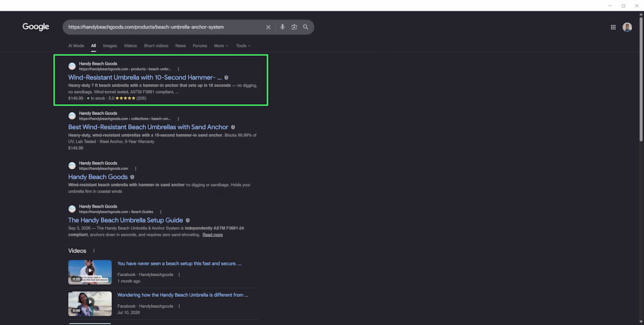
Task: Click the 'In stock' label in the first result
Action: tap(98, 98)
